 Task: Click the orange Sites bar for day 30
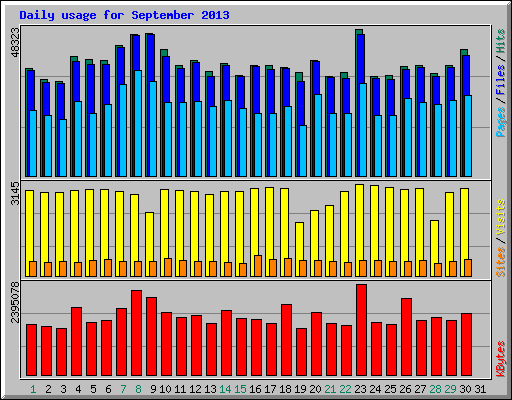point(468,268)
